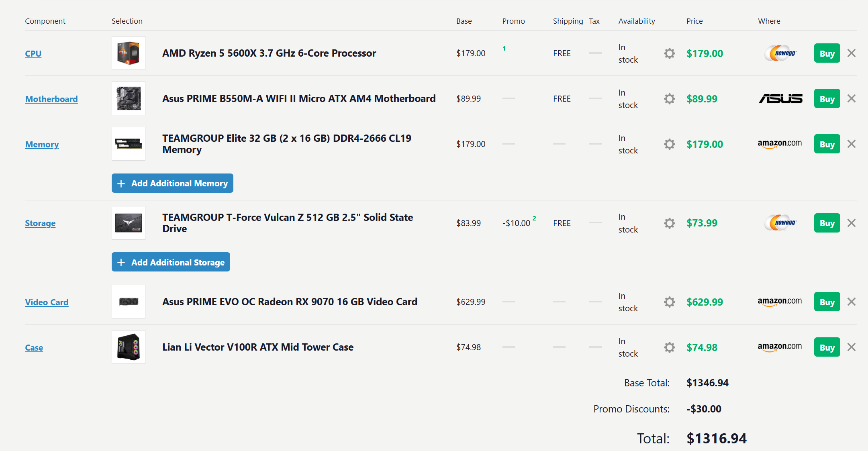868x451 pixels.
Task: Open the Motherboard component link
Action: click(51, 99)
